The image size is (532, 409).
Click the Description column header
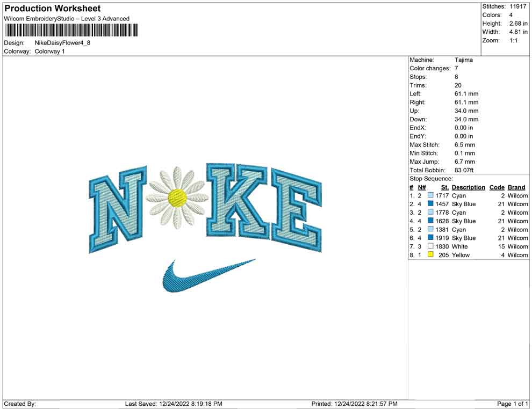pyautogui.click(x=468, y=187)
